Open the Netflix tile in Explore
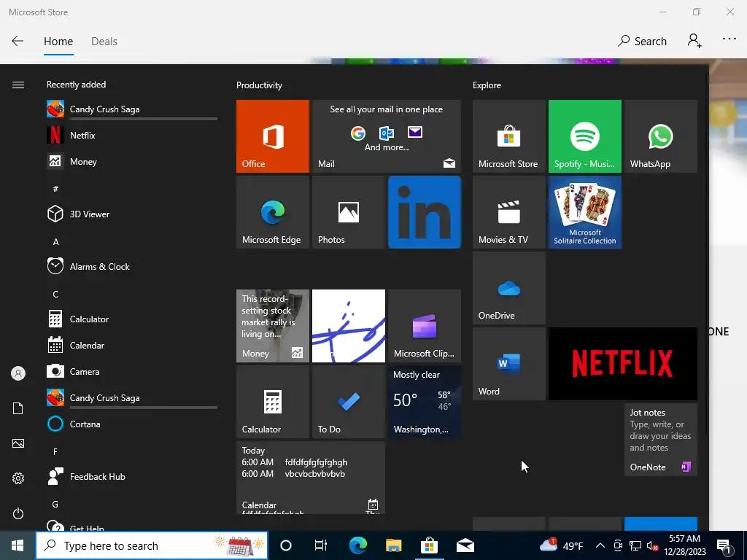This screenshot has height=560, width=747. 623,364
